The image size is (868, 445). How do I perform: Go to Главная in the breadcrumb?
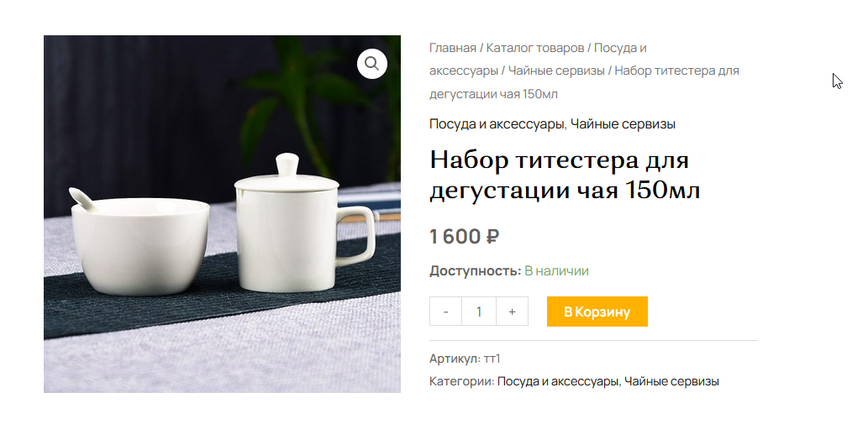point(453,48)
